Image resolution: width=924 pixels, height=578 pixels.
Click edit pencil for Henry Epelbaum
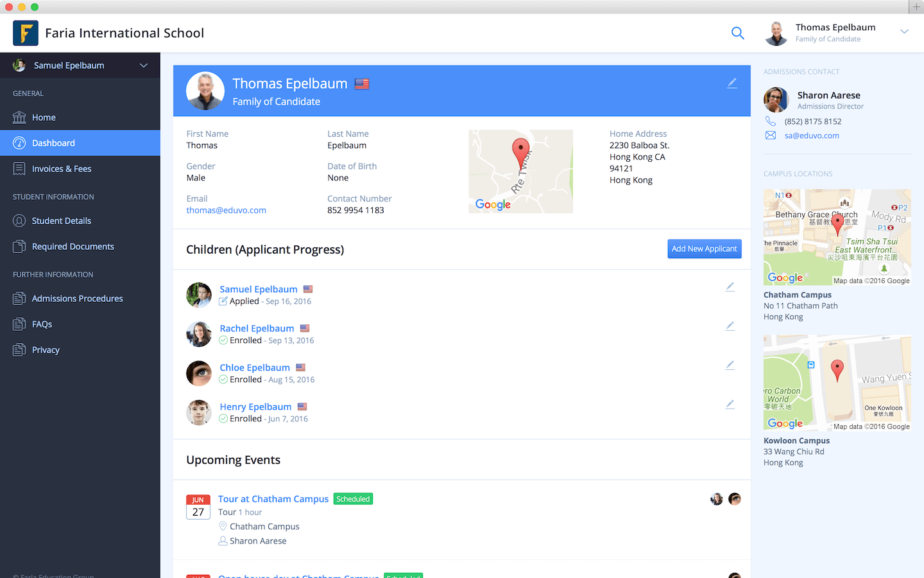pyautogui.click(x=730, y=405)
